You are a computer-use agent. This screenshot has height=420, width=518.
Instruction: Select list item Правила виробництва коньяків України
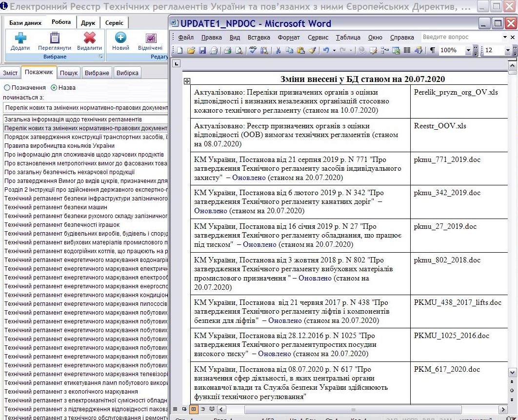click(x=85, y=146)
